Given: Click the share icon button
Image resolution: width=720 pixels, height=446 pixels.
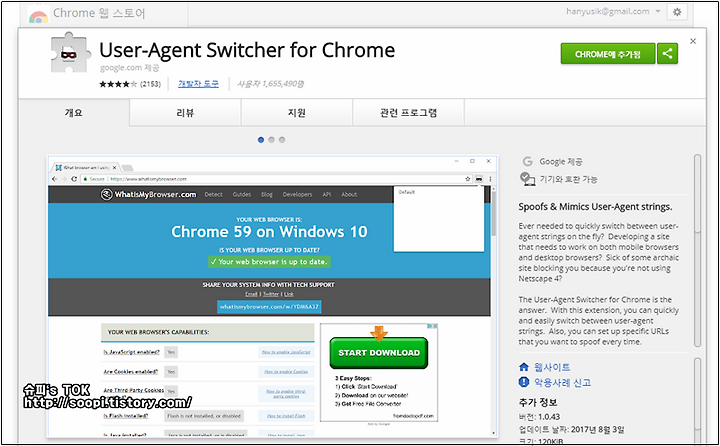Looking at the screenshot, I should coord(667,54).
